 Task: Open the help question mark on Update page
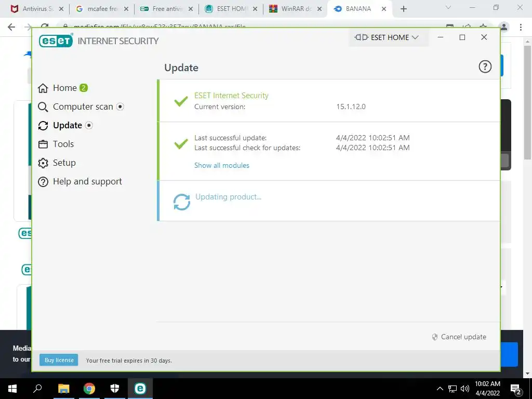coord(485,66)
